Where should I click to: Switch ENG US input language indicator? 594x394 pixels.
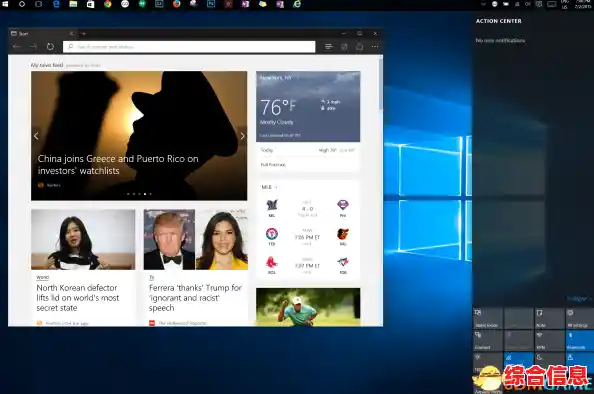pos(564,4)
